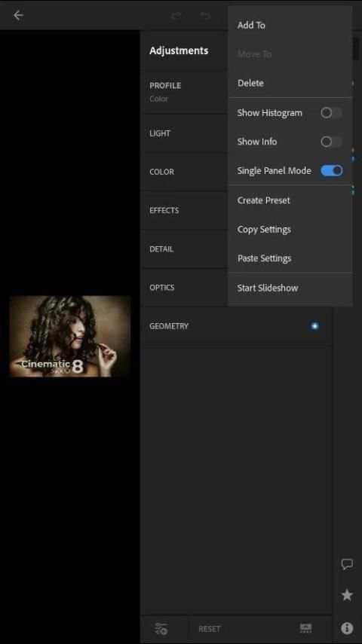Screen dimensions: 362x644
Task: Expand the Optics panel
Action: coord(184,288)
